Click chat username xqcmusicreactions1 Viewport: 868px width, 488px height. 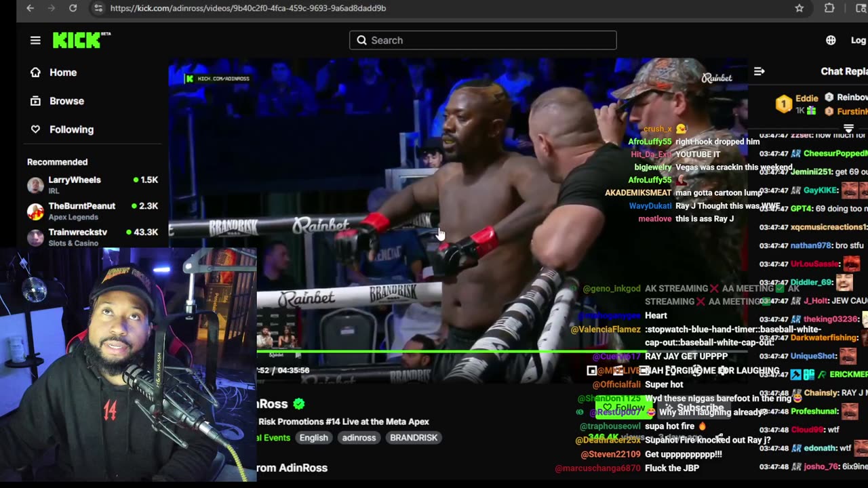(x=829, y=227)
